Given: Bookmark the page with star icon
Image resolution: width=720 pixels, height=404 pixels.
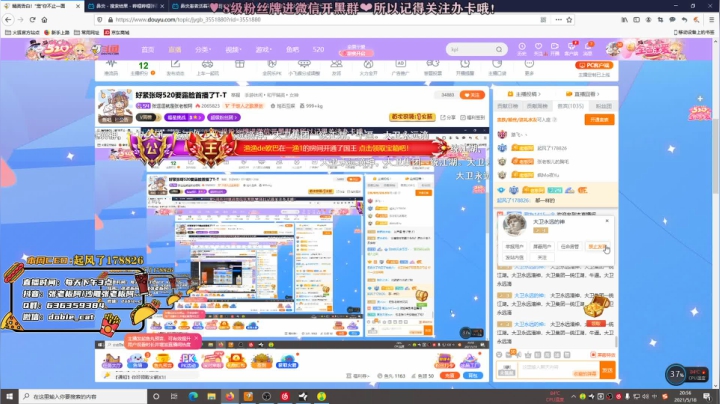Looking at the screenshot, I should (569, 20).
